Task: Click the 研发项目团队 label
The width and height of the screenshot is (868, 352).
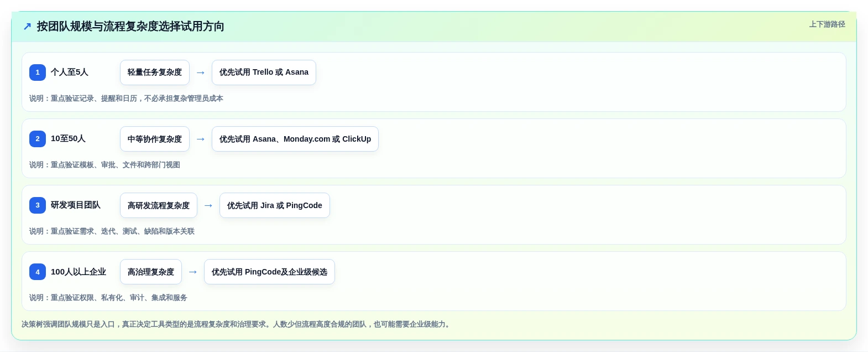Action: (x=76, y=205)
